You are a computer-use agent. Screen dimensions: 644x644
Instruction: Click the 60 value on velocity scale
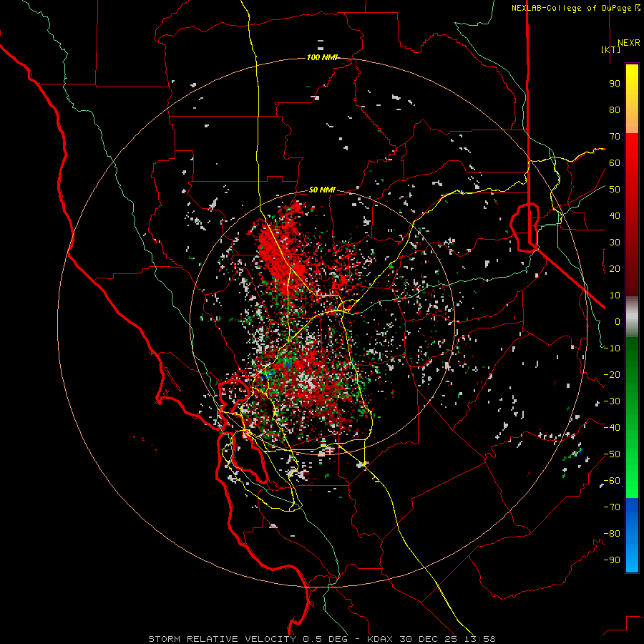click(x=615, y=163)
